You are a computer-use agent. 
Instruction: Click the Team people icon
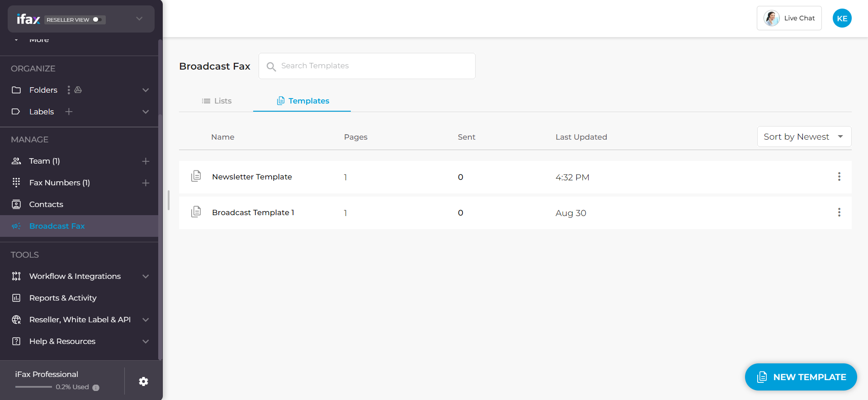click(16, 161)
